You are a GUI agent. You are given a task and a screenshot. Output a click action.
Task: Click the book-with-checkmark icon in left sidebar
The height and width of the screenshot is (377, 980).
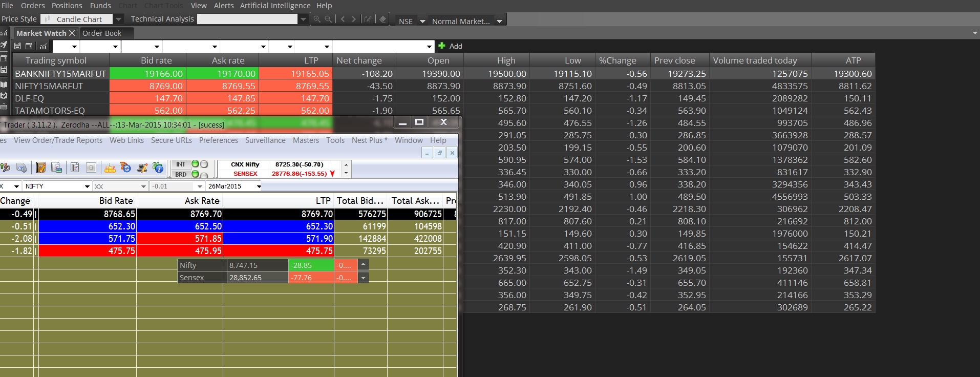[x=4, y=95]
